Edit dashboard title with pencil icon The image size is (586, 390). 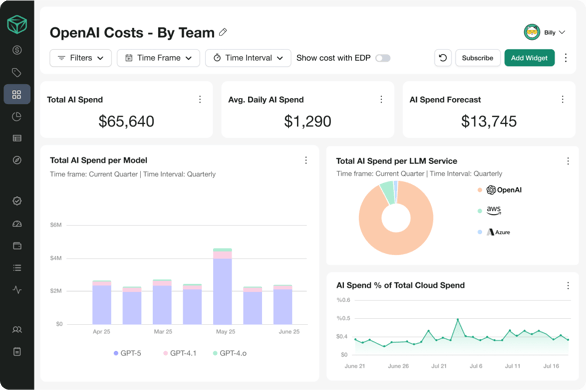click(x=223, y=32)
